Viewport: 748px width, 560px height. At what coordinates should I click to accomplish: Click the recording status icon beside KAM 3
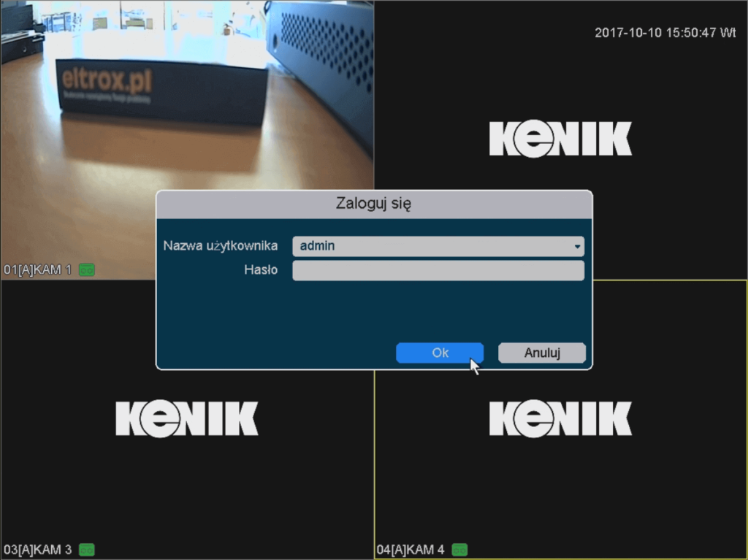coord(86,549)
